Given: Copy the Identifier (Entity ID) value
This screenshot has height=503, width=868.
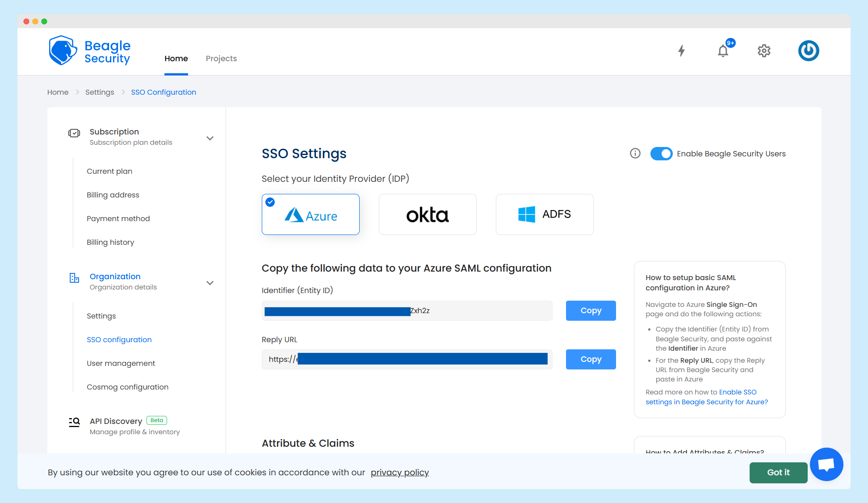Looking at the screenshot, I should click(591, 310).
